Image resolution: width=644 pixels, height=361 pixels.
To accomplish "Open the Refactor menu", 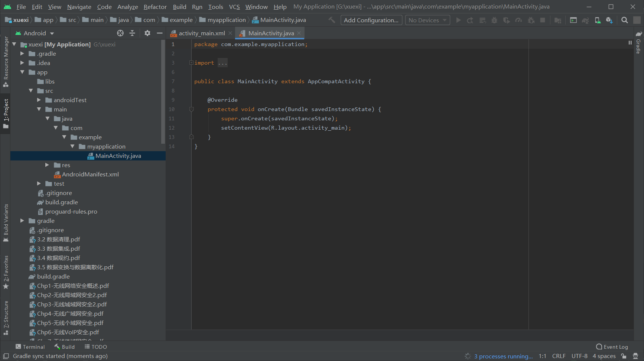I will point(155,7).
